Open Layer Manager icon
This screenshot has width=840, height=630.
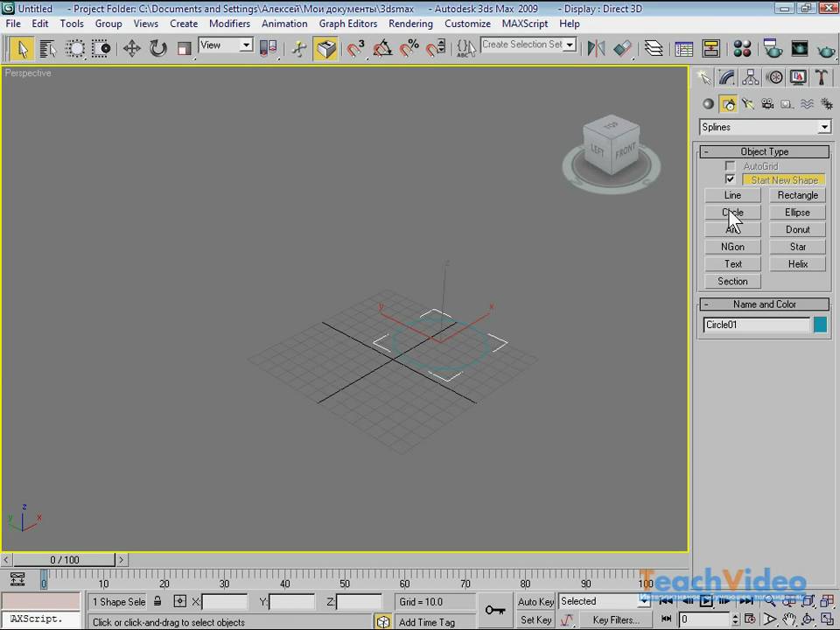click(654, 49)
